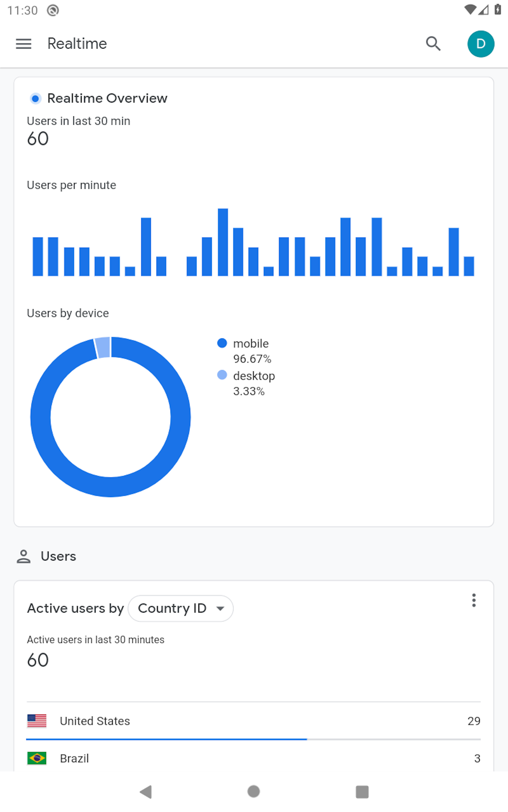Open the three-dot menu on Active users card
The height and width of the screenshot is (812, 508).
[x=474, y=600]
